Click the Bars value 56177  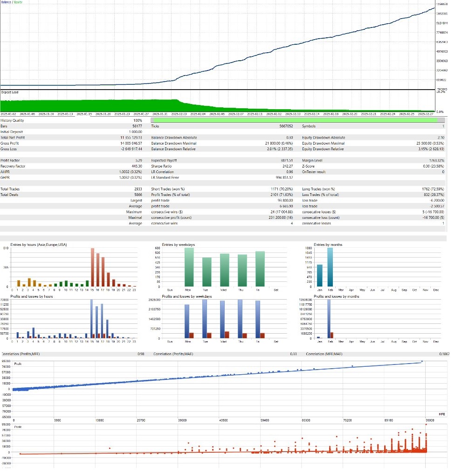click(137, 128)
